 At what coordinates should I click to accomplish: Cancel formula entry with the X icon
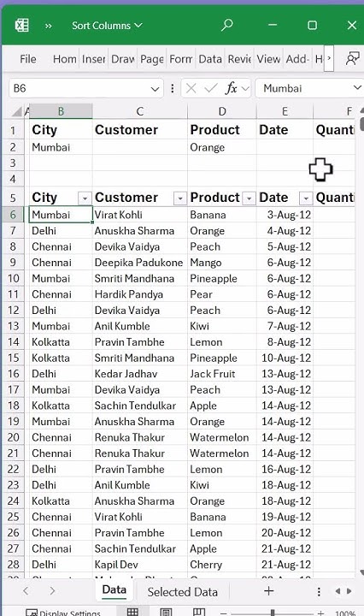click(191, 88)
